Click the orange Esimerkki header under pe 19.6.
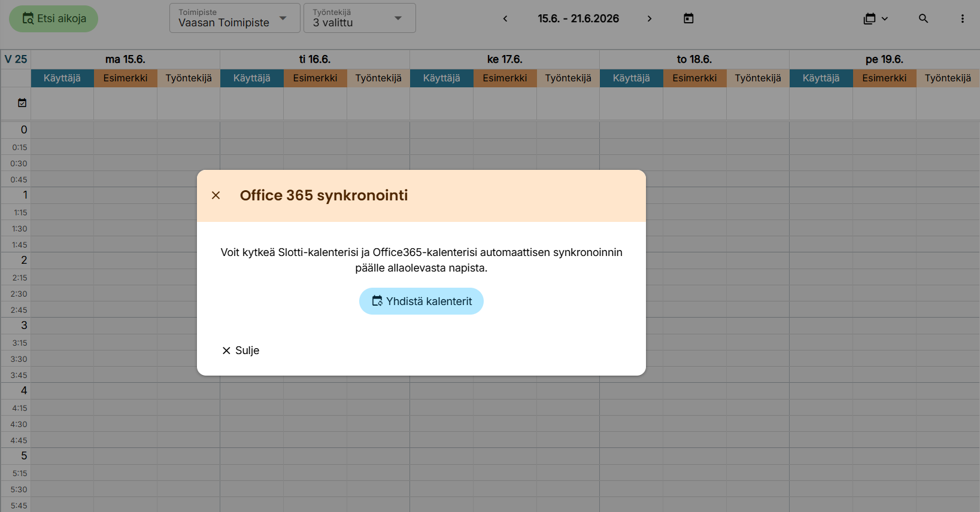This screenshot has width=980, height=512. 884,78
